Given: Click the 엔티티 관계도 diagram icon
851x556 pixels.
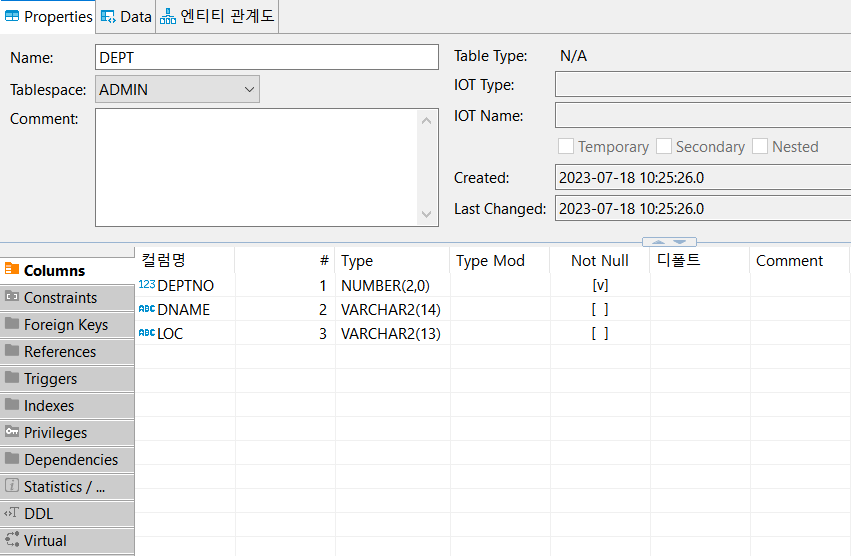Looking at the screenshot, I should 168,17.
